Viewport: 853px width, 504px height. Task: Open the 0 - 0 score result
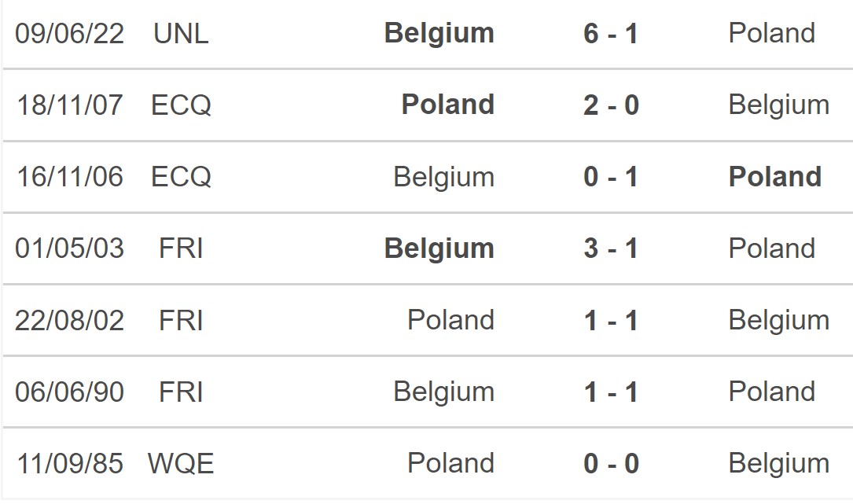(611, 464)
